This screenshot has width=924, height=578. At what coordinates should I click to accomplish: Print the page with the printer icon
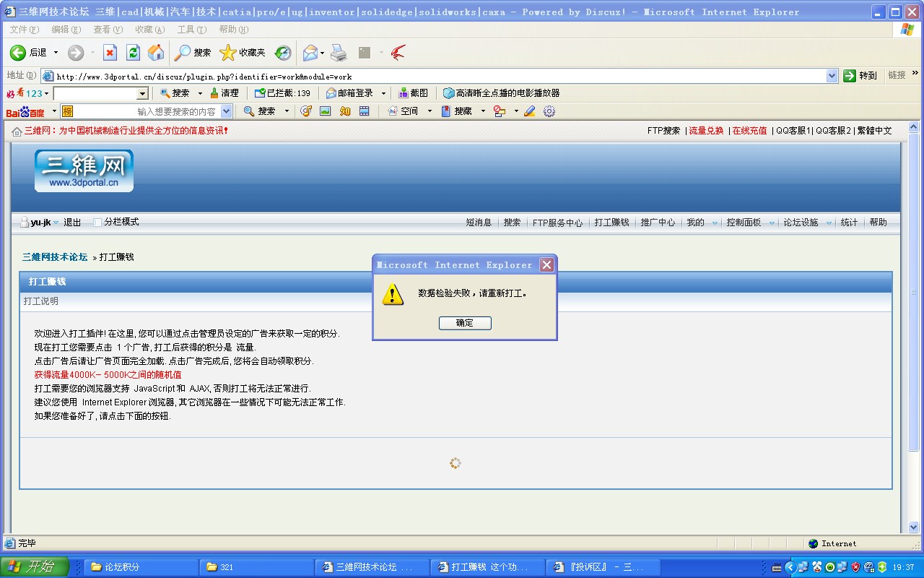(x=339, y=53)
